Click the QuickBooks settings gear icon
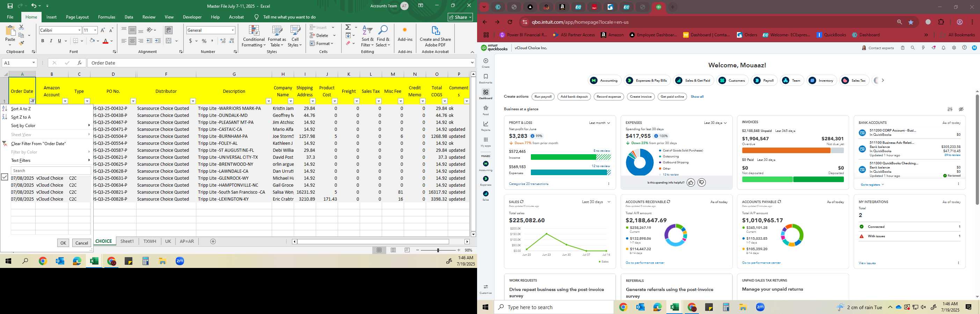Screen dimensions: 980x314 click(954, 48)
